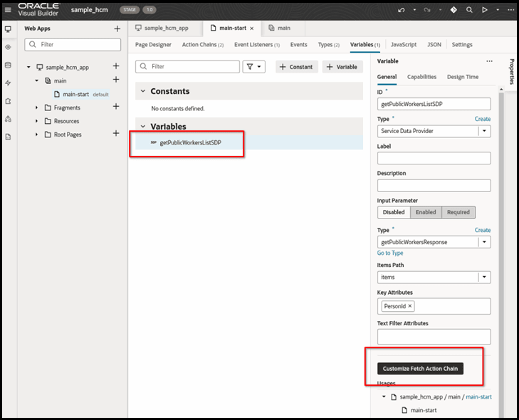Collapse the main flow tree node
Viewport: 519px width, 420px height.
[37, 80]
